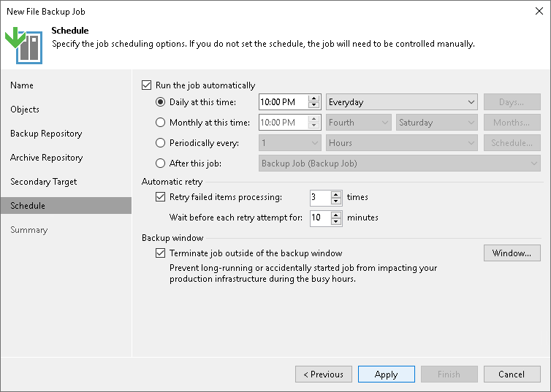
Task: Decrease retry wait minutes with down arrow
Action: (x=336, y=221)
